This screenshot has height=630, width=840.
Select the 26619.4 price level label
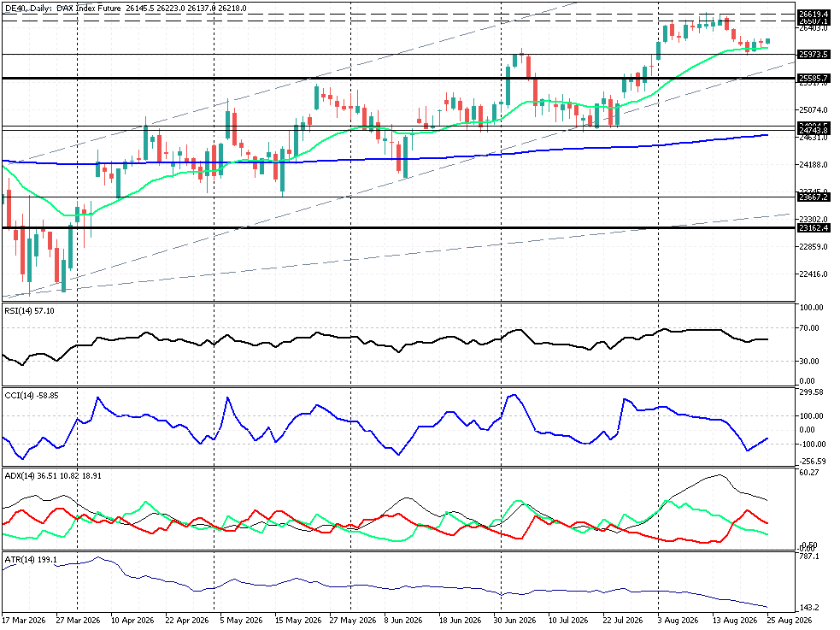click(x=814, y=14)
